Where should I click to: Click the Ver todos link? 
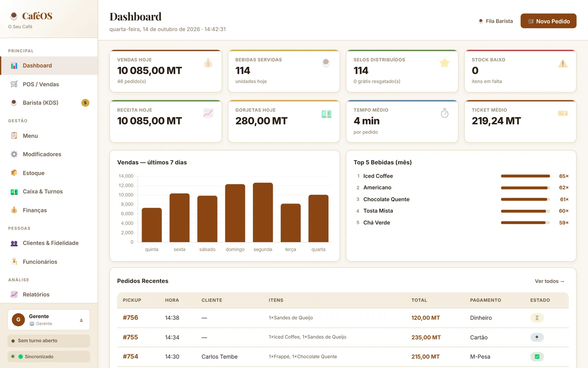pos(549,281)
